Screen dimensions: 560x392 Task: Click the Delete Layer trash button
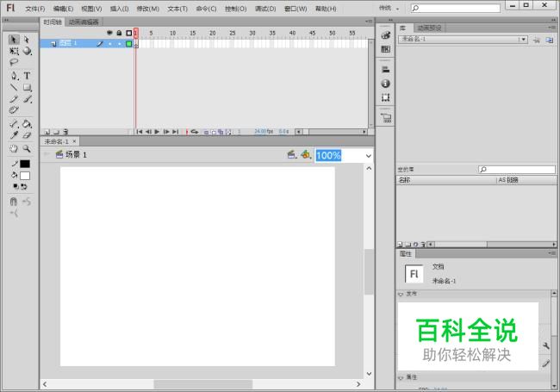click(65, 132)
